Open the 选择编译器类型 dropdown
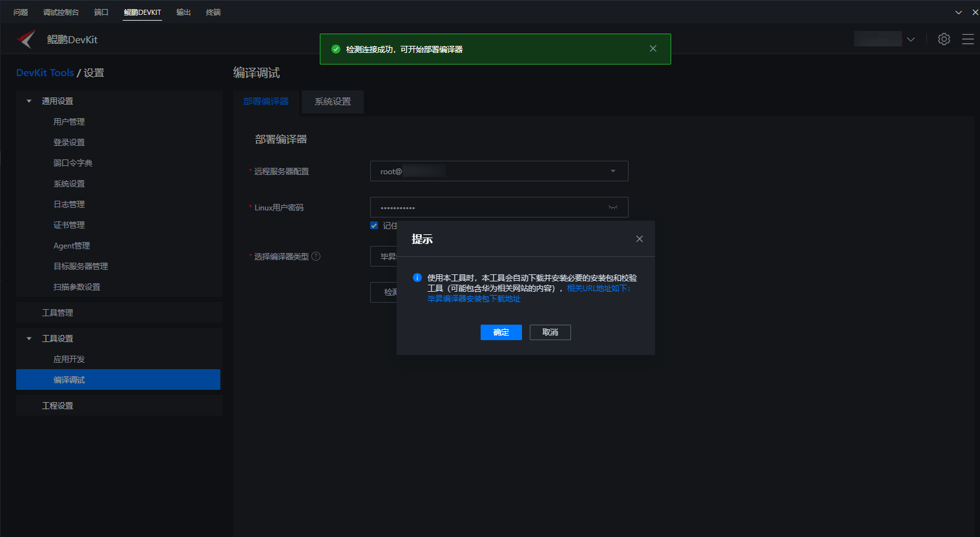The image size is (980, 537). (x=384, y=256)
